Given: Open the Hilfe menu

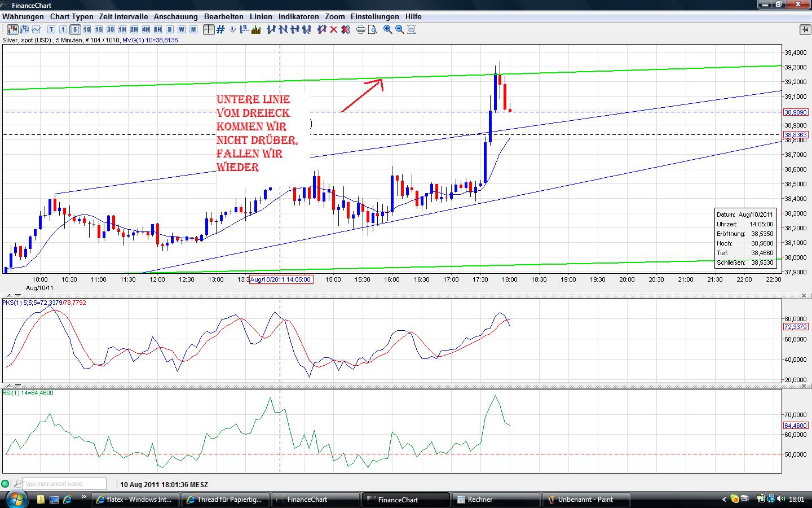Looking at the screenshot, I should click(413, 17).
